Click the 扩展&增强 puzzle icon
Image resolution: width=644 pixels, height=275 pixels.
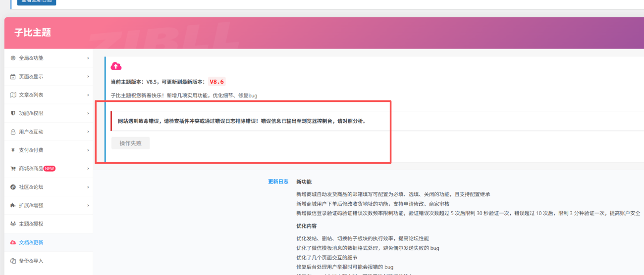click(x=13, y=205)
